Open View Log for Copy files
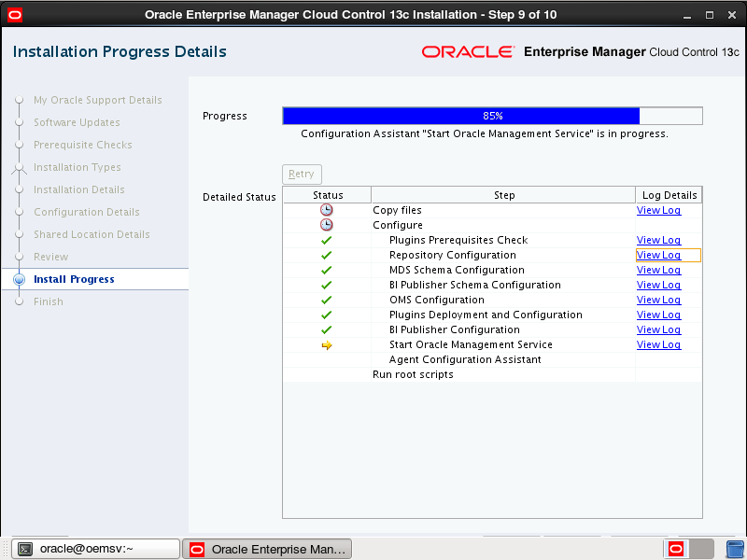Image resolution: width=747 pixels, height=560 pixels. coord(658,210)
